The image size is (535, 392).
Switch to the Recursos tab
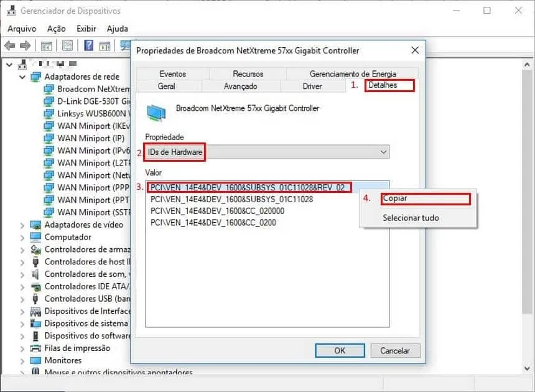tap(248, 73)
